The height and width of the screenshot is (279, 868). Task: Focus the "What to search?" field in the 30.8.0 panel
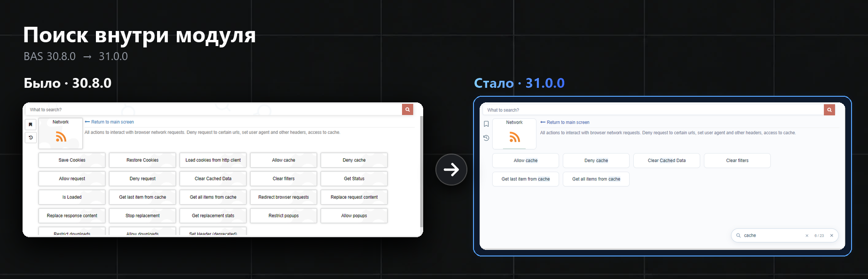click(x=213, y=109)
